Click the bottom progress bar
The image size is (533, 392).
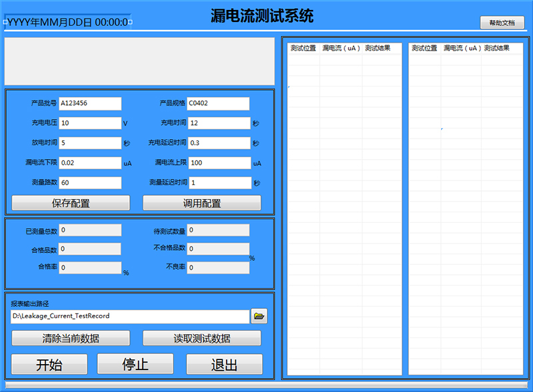[266, 385]
